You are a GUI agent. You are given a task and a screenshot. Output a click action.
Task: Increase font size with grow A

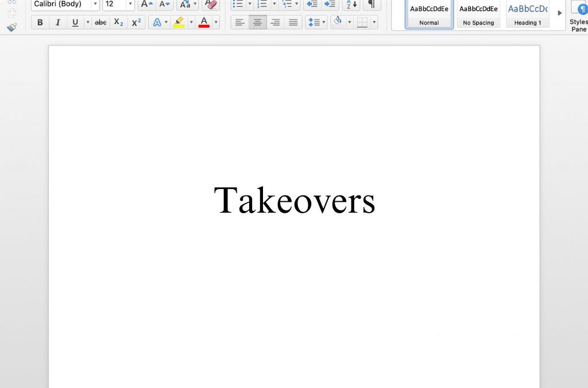click(146, 4)
